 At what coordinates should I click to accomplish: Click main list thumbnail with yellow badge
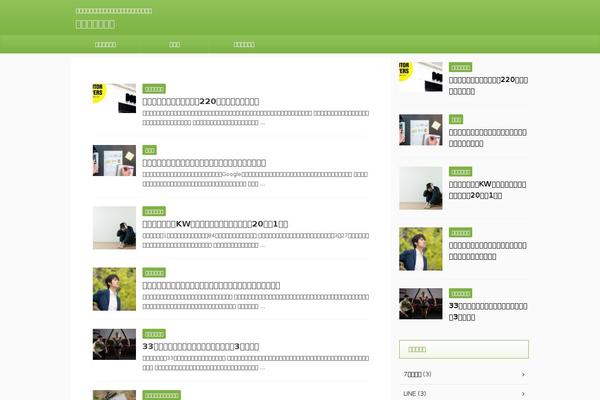(x=114, y=98)
